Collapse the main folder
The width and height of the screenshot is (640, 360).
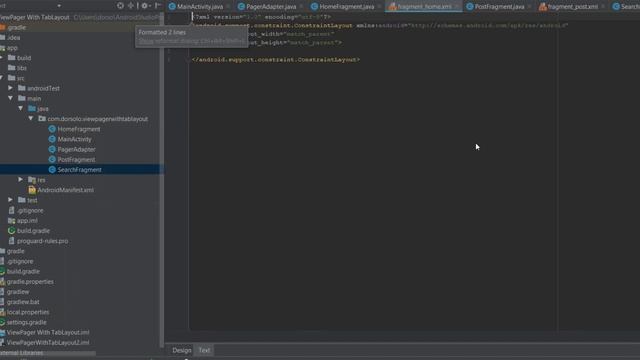tap(10, 98)
